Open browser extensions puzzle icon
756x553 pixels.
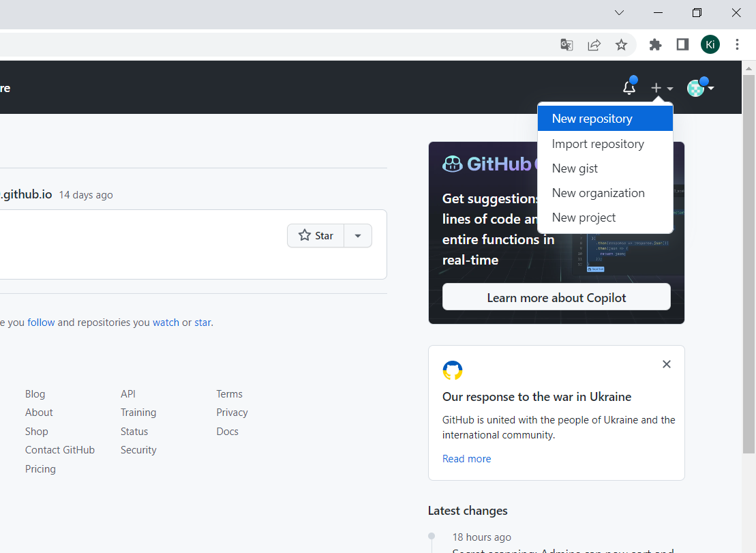pyautogui.click(x=654, y=44)
